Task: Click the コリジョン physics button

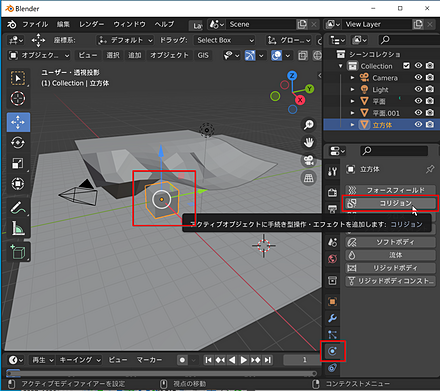Action: [390, 203]
